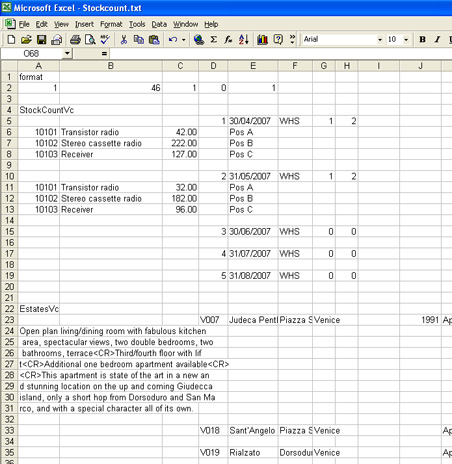
Task: Open the font size dropdown
Action: (x=406, y=40)
